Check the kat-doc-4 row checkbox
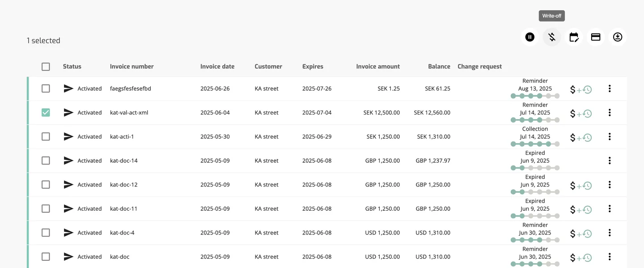Viewport: 644px width, 268px height. (46, 233)
